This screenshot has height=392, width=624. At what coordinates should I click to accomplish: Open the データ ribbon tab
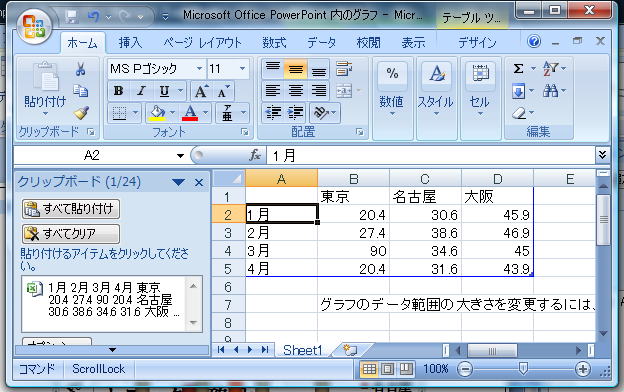(322, 42)
